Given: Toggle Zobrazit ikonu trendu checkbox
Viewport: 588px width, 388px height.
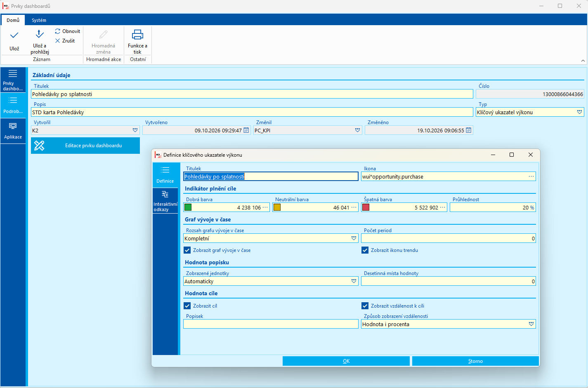Looking at the screenshot, I should [365, 250].
